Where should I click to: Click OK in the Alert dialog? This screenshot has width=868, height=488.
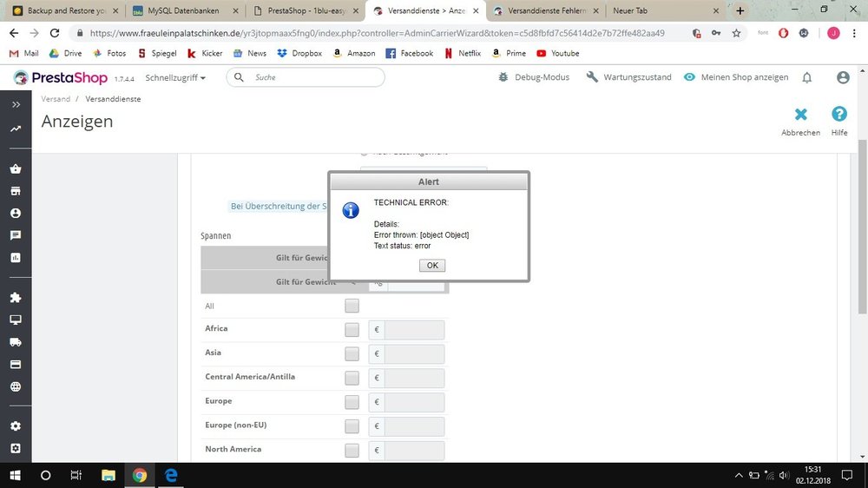click(431, 266)
